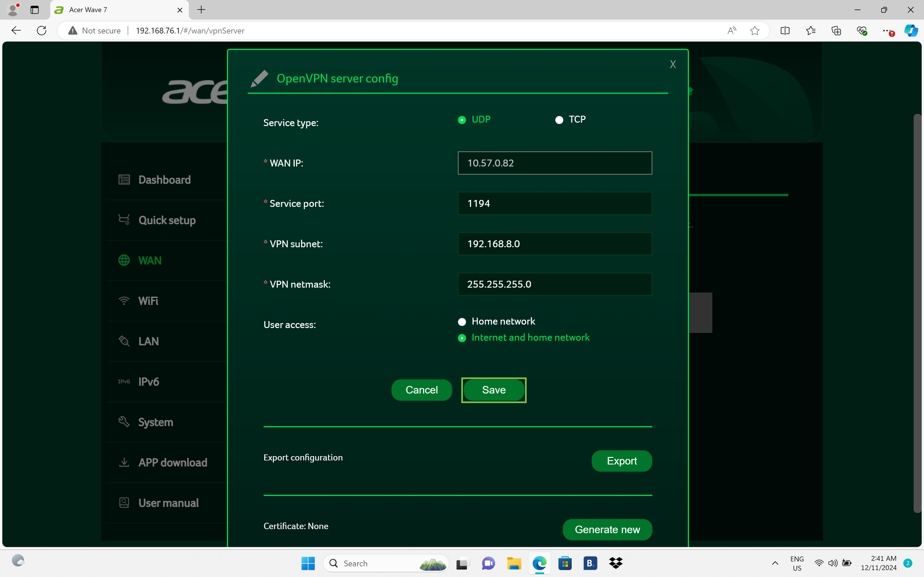Select the WAN globe icon
This screenshot has width=924, height=577.
pos(124,260)
